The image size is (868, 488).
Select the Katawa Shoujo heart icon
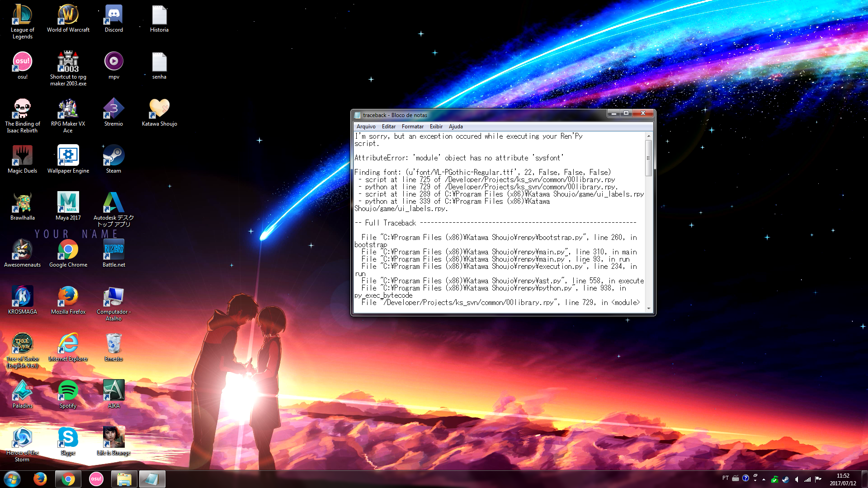[159, 113]
